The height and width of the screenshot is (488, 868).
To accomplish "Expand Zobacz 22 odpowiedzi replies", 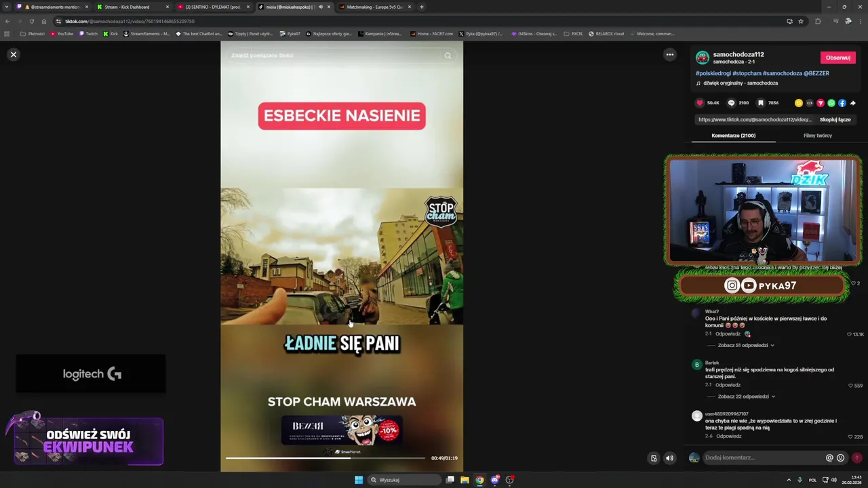I will click(x=746, y=396).
